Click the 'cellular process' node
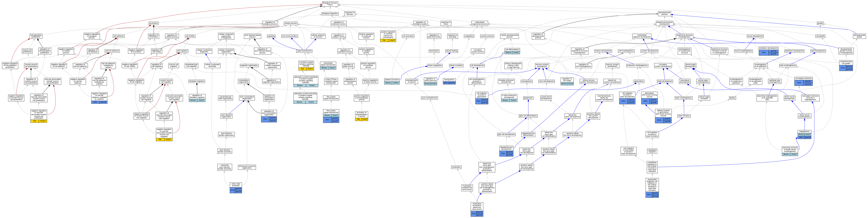This screenshot has height=218, width=868. (290, 23)
